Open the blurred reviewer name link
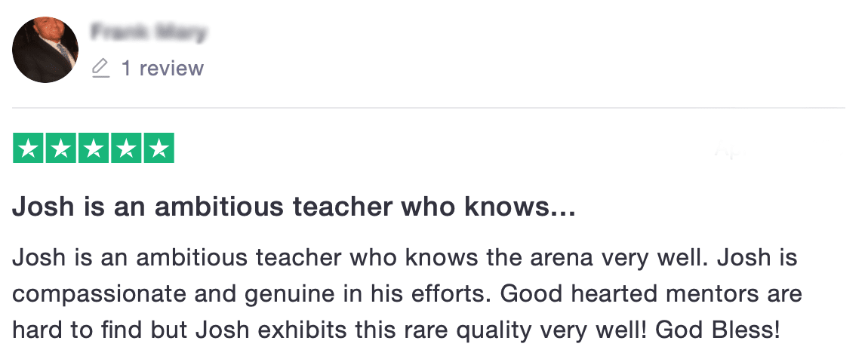 click(x=149, y=32)
